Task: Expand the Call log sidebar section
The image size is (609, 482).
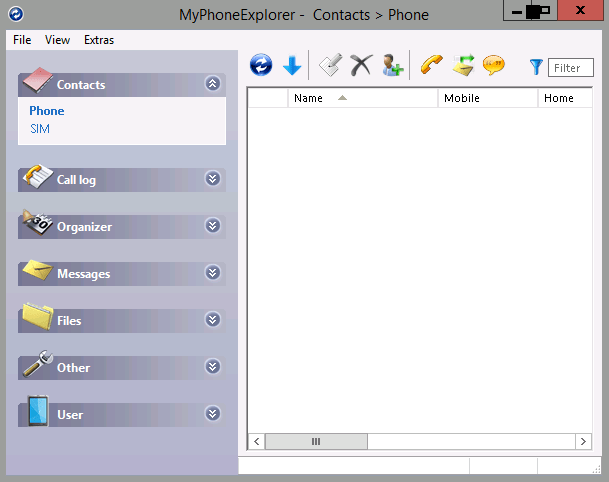Action: pos(212,179)
